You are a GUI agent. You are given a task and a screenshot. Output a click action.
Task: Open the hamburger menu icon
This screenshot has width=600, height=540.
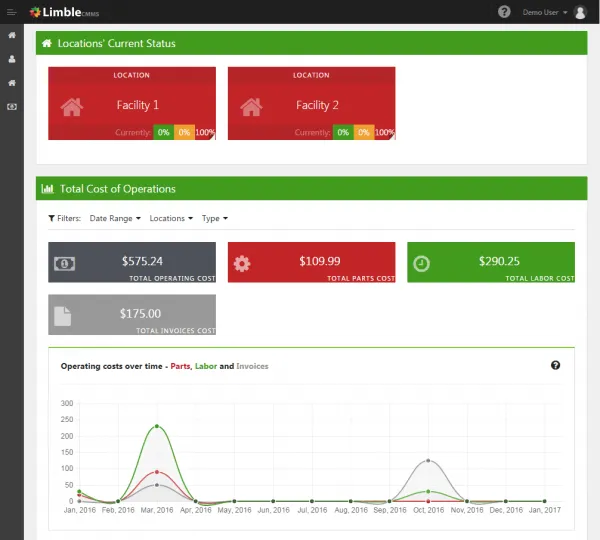[11, 13]
